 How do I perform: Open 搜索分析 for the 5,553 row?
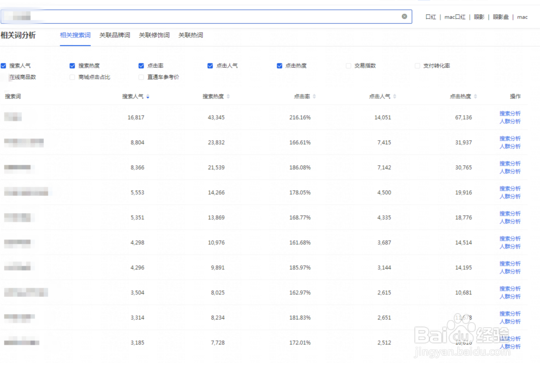click(x=510, y=188)
